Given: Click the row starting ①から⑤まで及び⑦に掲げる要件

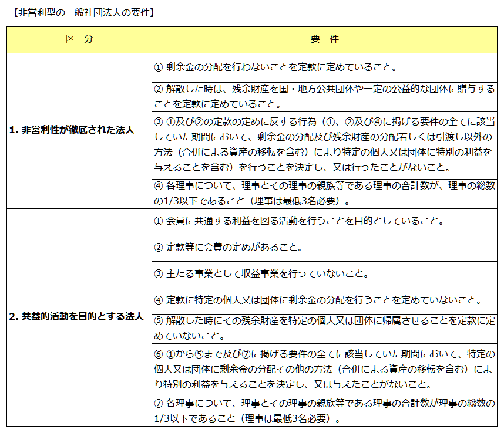Looking at the screenshot, I should click(325, 370).
